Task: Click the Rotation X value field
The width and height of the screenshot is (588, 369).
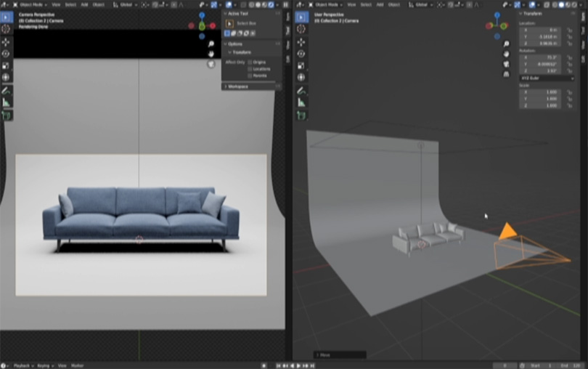Action: pos(539,57)
